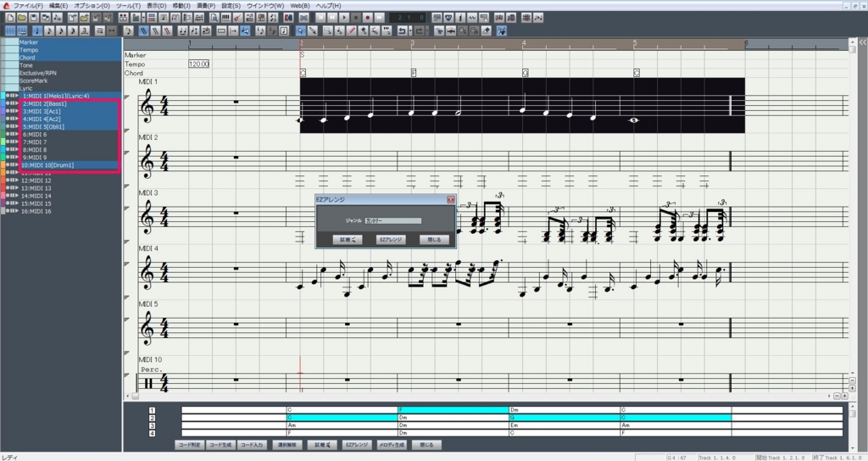
Task: Open the dropdown arrow beside Undo
Action: tap(411, 31)
